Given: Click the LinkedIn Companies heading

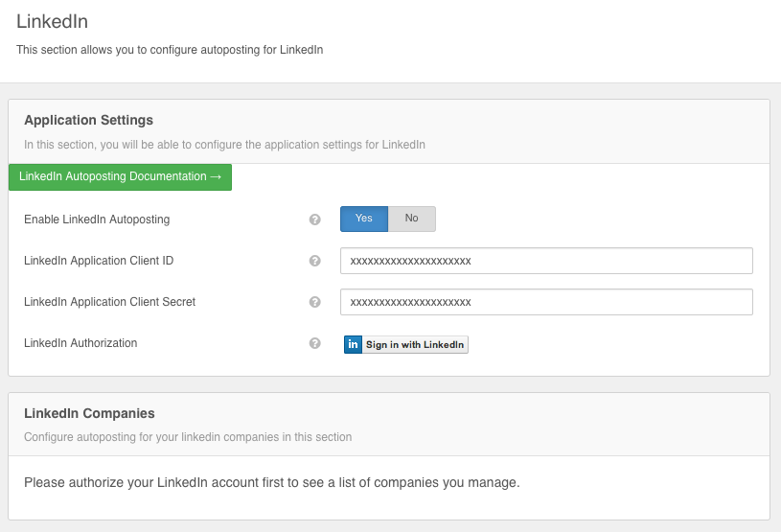Looking at the screenshot, I should point(89,413).
